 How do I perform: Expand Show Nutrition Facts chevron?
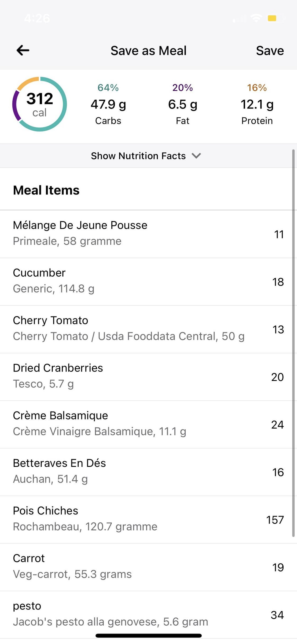tap(196, 156)
